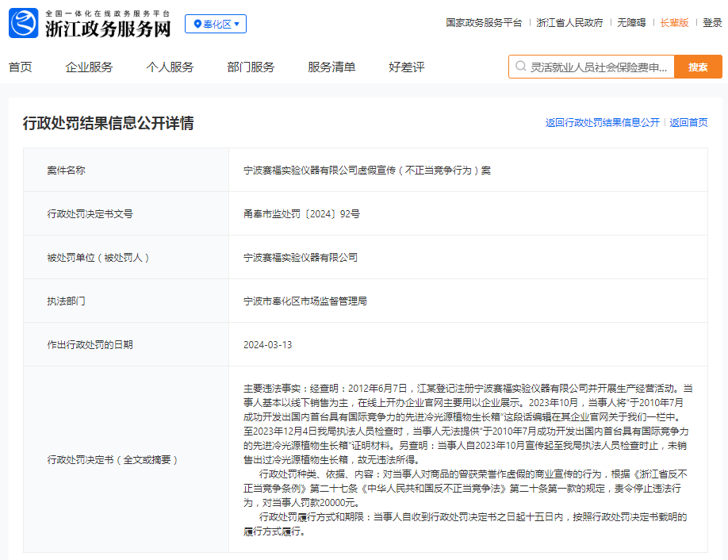Viewport: 728px width, 560px height.
Task: Select the 个人服务 menu item
Action: 170,67
